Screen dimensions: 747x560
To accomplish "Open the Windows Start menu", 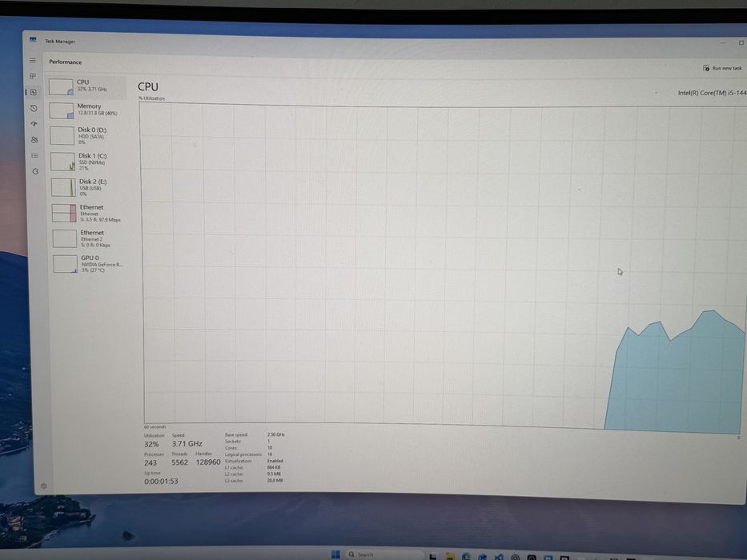I will (335, 554).
